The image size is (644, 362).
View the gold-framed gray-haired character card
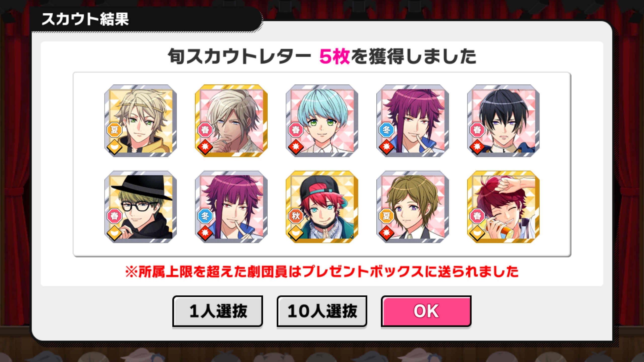[231, 121]
